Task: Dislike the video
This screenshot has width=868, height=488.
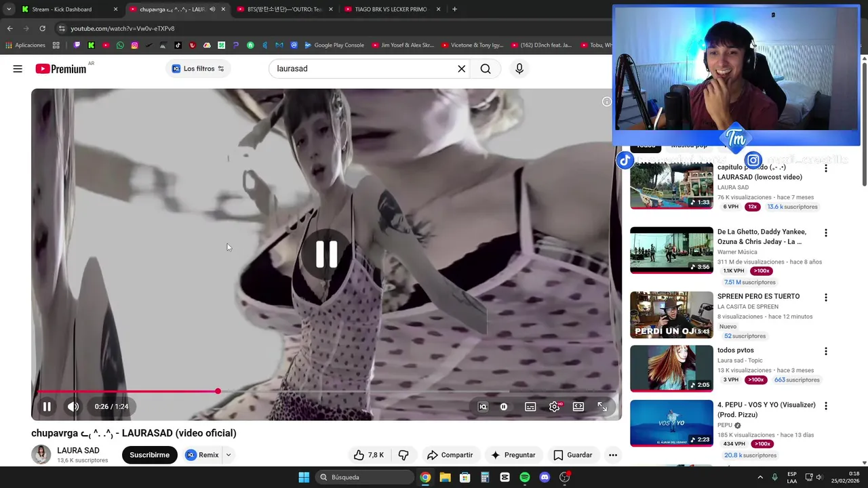Action: 403,455
